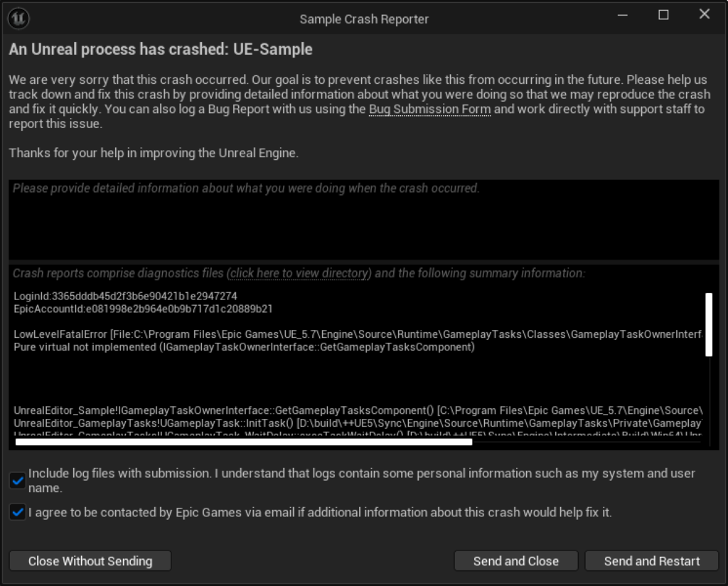
Task: Click the LoginId line in the summary
Action: pyautogui.click(x=126, y=296)
